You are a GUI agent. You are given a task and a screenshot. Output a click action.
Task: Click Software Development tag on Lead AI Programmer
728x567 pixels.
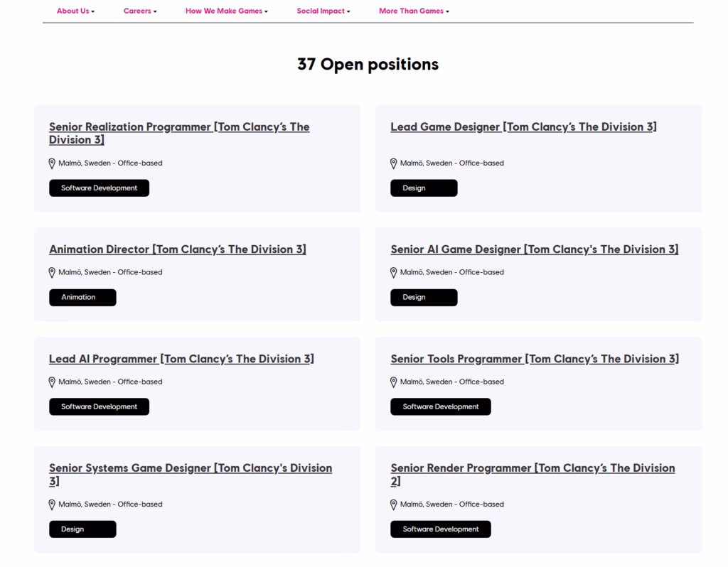pyautogui.click(x=100, y=406)
